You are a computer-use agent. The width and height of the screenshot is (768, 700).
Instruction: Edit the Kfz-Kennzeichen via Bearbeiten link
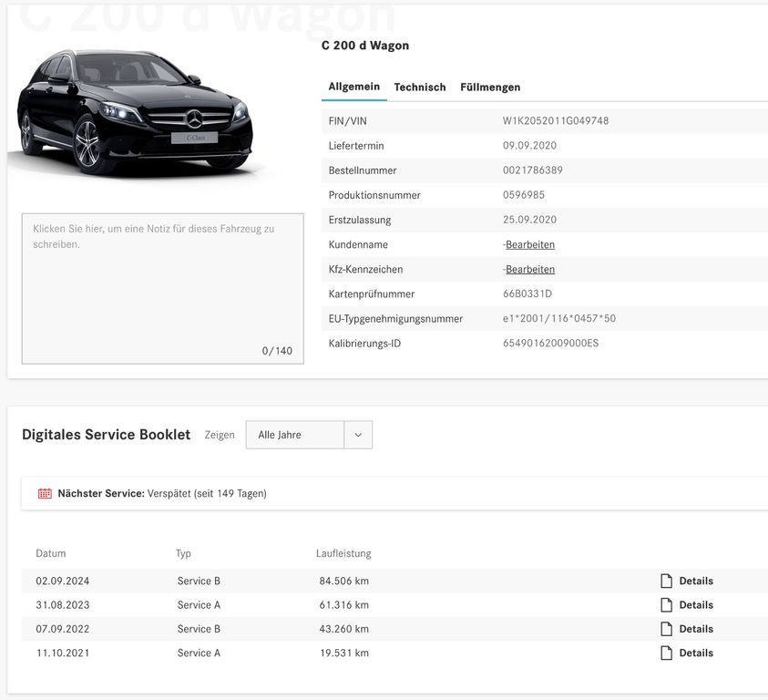point(530,270)
